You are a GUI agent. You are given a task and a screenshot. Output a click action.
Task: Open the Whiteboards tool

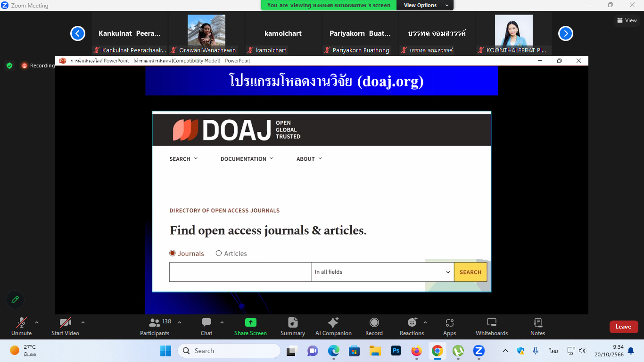point(491,323)
